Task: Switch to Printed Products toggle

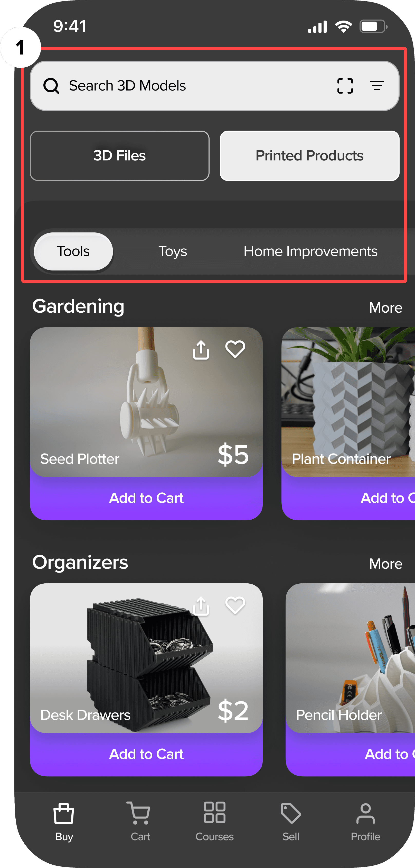Action: [x=309, y=156]
